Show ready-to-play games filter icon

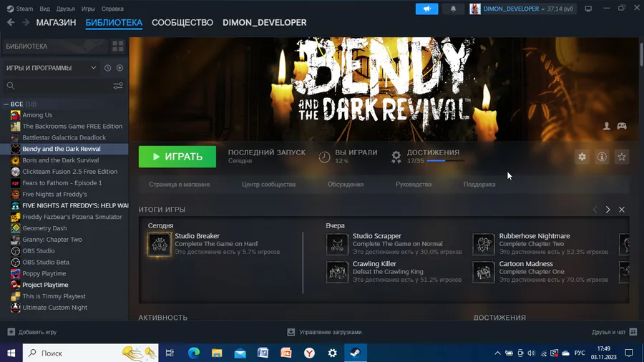(120, 68)
